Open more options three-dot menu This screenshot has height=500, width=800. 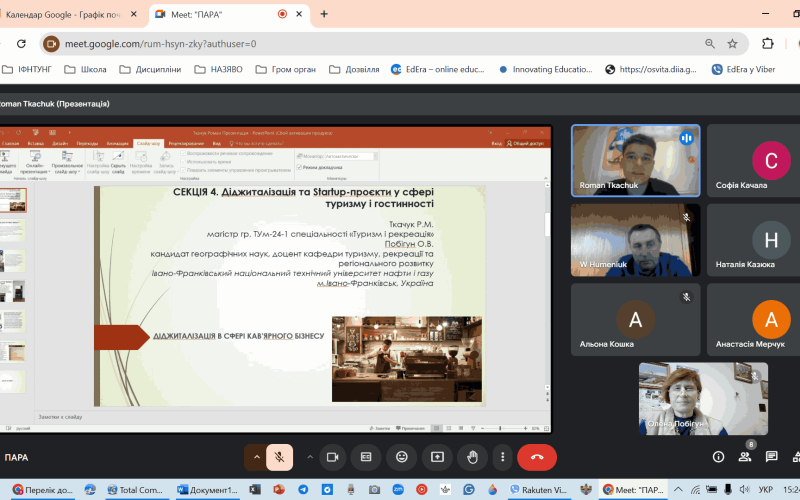point(503,457)
